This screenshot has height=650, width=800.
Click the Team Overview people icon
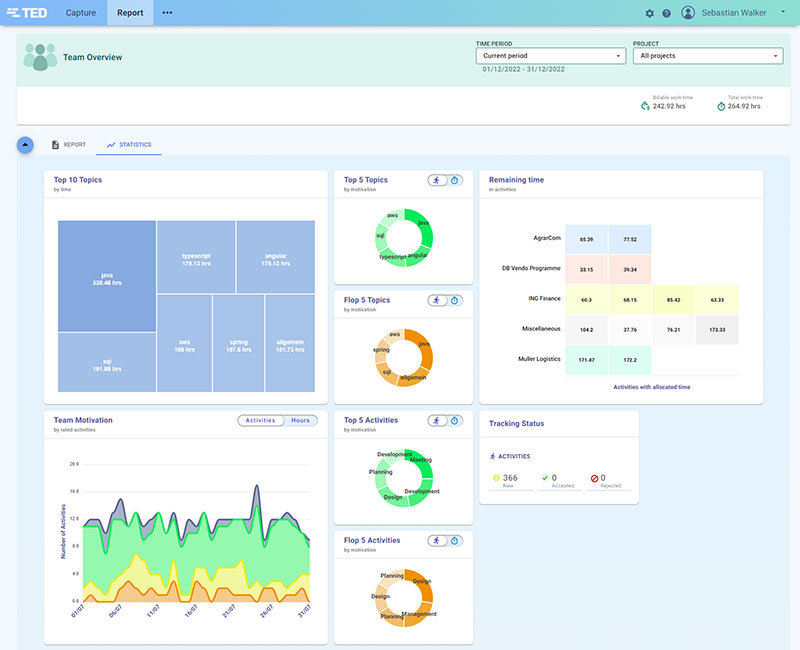40,57
